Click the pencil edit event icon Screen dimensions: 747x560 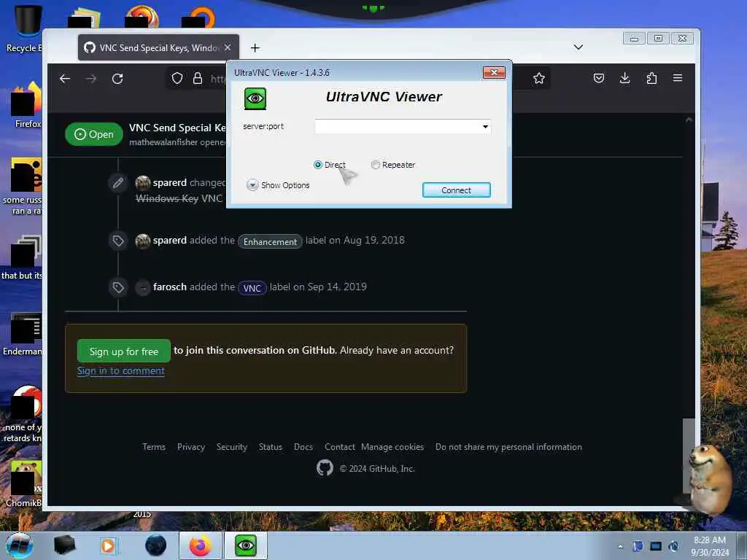click(x=118, y=182)
